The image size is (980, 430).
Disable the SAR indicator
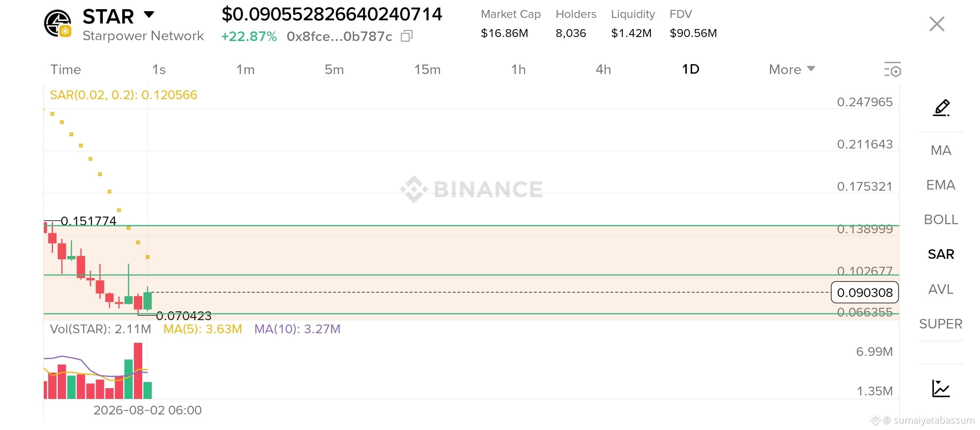pyautogui.click(x=941, y=254)
